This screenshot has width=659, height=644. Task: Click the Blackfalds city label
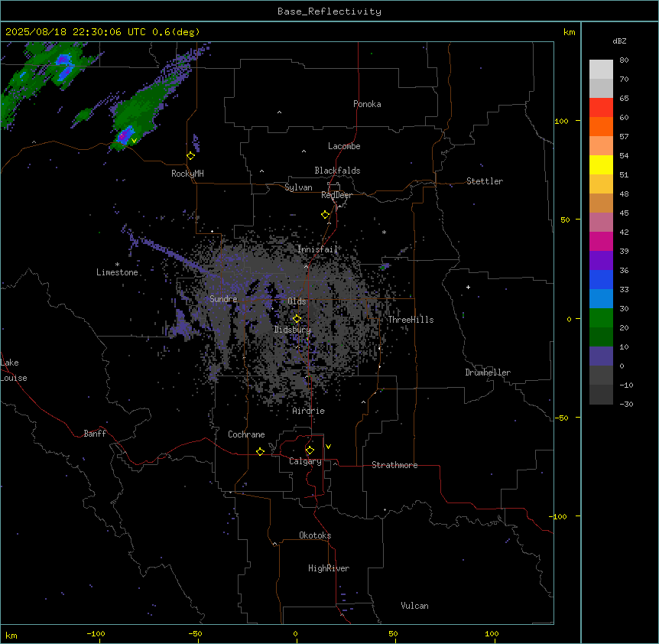pos(337,171)
